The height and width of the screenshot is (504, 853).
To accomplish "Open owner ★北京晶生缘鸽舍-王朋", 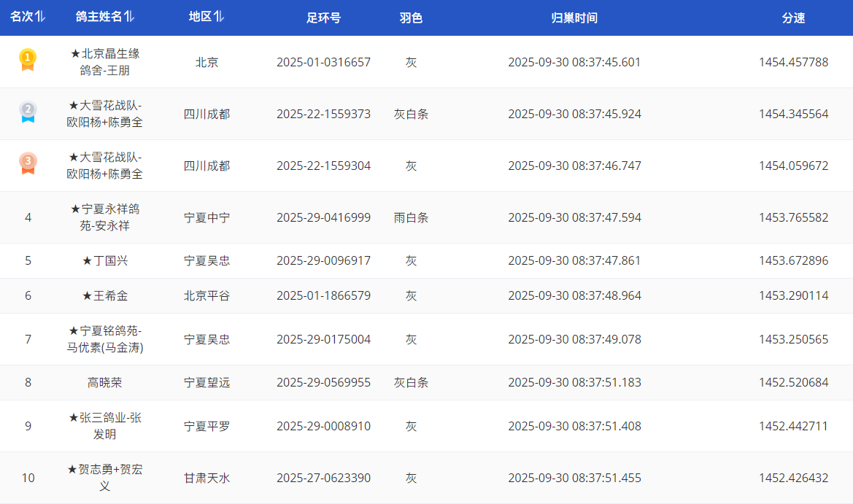I will coord(105,62).
